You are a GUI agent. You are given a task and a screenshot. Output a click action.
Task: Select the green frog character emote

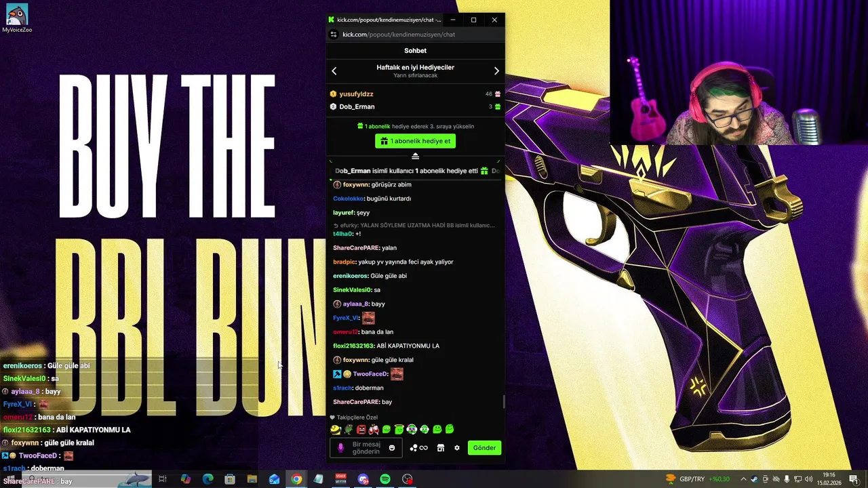(x=349, y=429)
